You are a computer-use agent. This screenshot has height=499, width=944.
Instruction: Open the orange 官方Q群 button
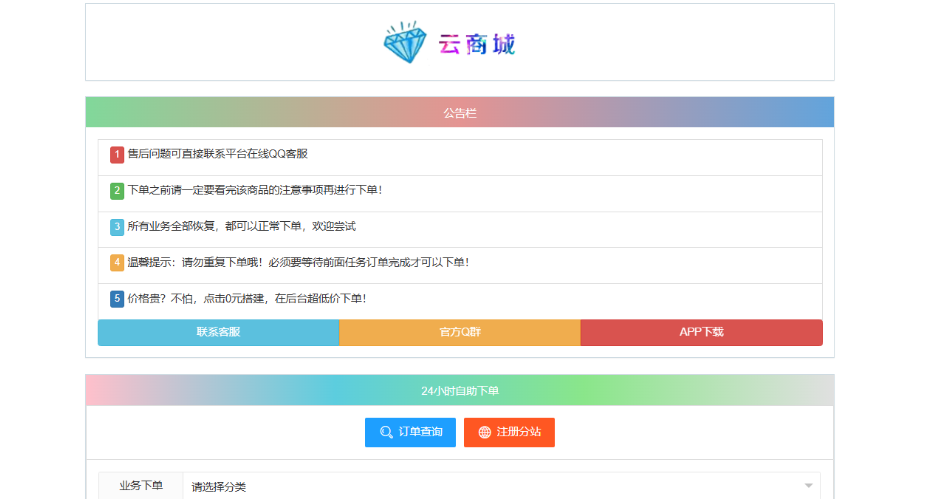(x=460, y=332)
